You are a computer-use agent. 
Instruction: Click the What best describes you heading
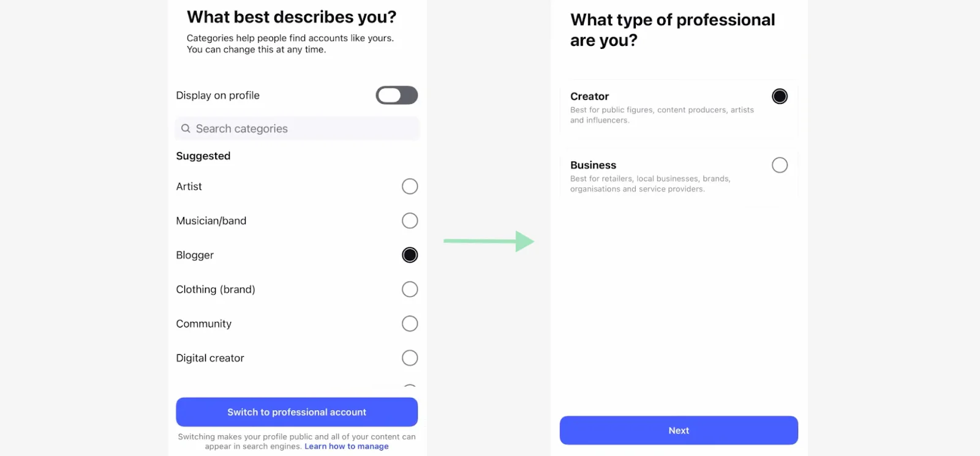point(292,17)
